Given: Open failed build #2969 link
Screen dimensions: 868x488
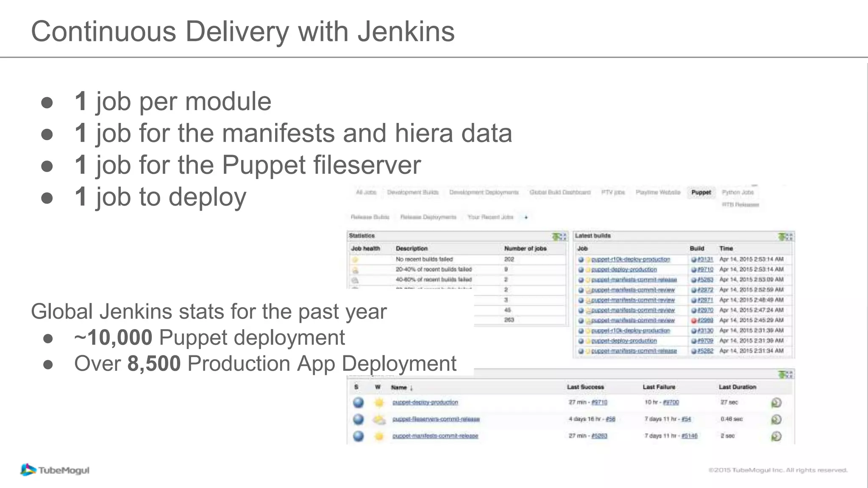Looking at the screenshot, I should point(706,321).
